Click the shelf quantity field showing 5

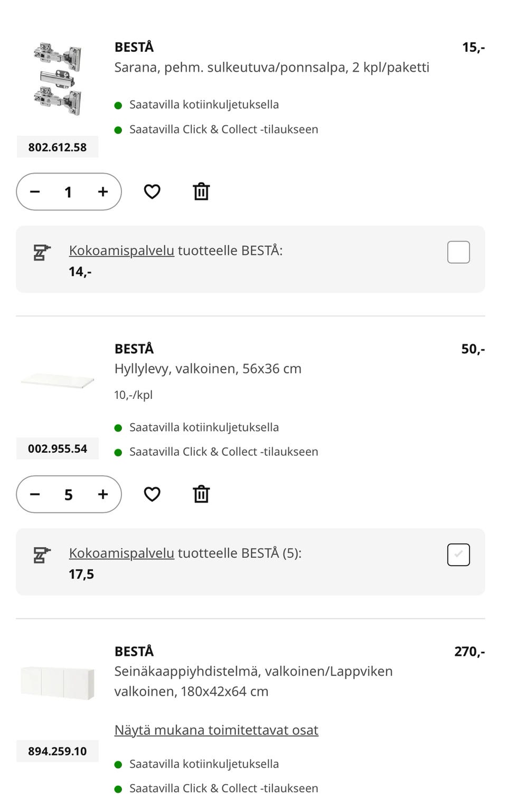point(68,494)
